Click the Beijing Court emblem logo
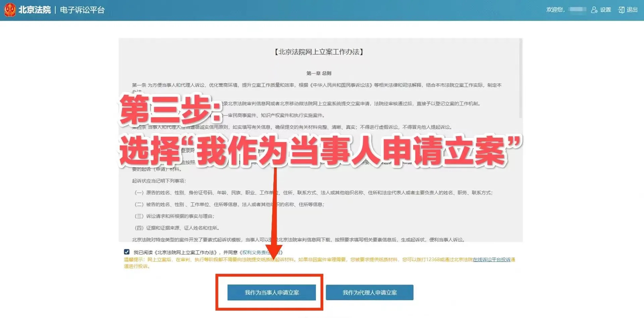Image resolution: width=644 pixels, height=318 pixels. click(10, 10)
